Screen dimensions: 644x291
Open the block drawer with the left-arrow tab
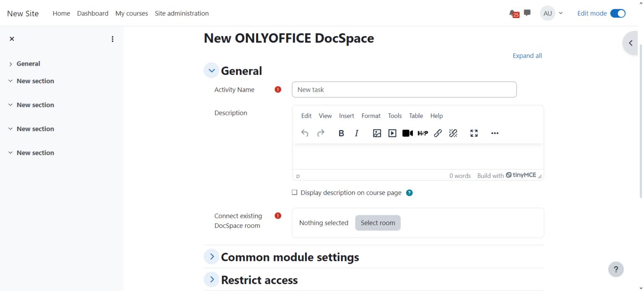pyautogui.click(x=631, y=43)
